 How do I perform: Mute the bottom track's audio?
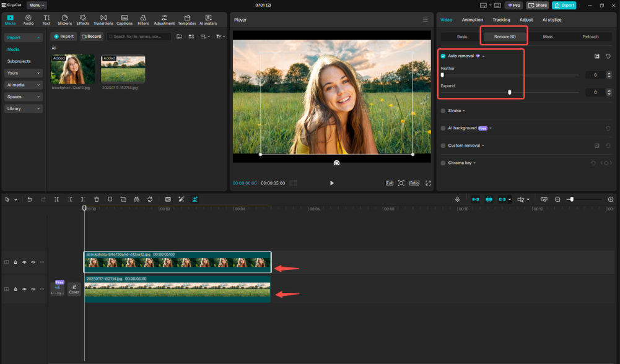(33, 288)
